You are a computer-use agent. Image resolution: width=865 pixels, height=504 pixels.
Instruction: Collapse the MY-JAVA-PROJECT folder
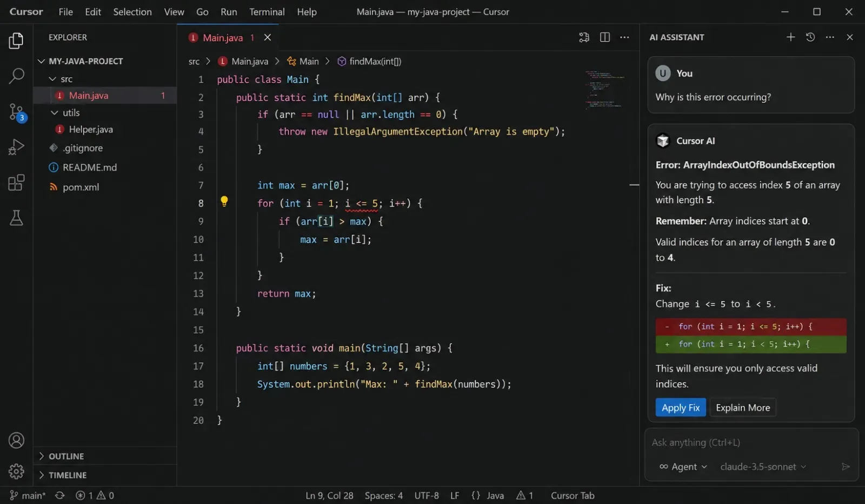[x=41, y=61]
